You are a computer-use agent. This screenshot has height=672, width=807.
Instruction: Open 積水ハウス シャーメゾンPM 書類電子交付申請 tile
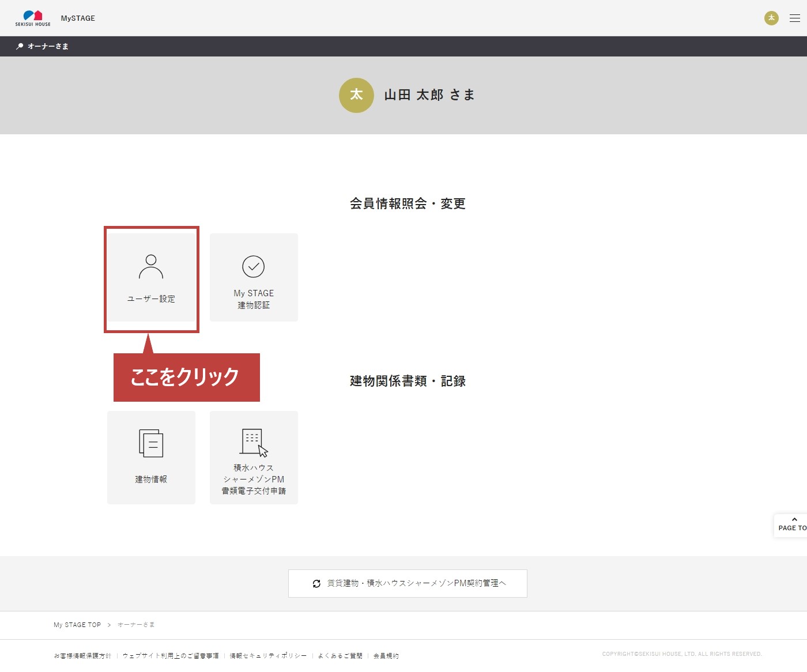click(254, 458)
